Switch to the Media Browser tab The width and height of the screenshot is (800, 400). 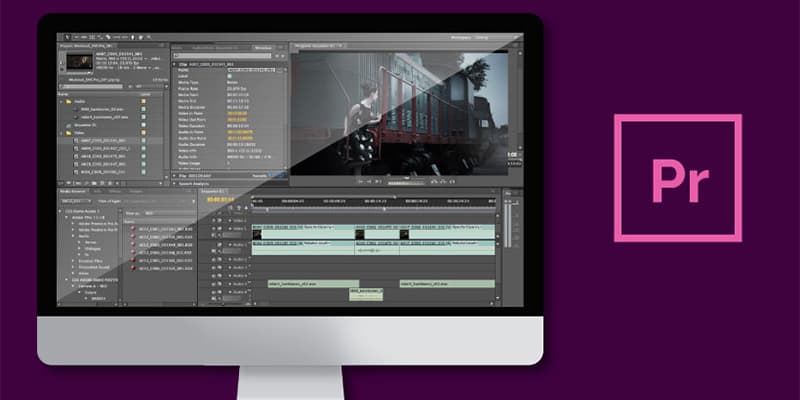[x=72, y=191]
